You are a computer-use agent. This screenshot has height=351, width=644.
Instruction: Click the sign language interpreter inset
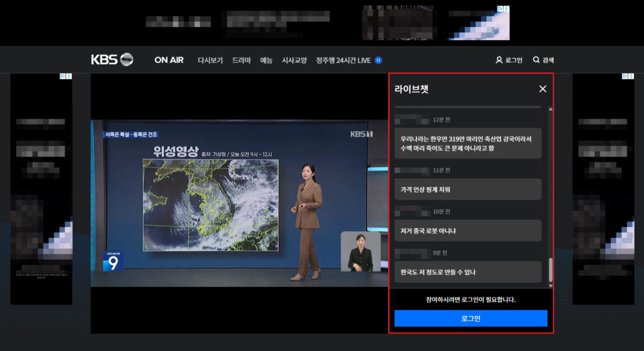pos(360,252)
